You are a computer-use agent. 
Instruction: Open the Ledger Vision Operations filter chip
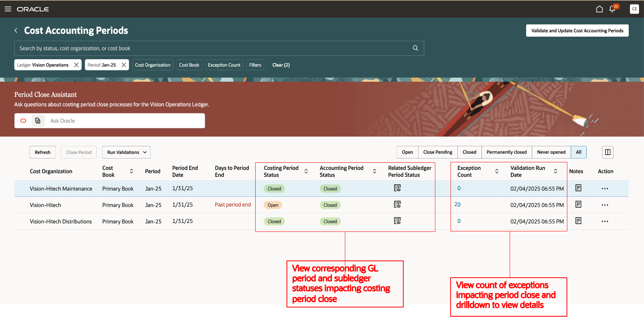coord(43,65)
